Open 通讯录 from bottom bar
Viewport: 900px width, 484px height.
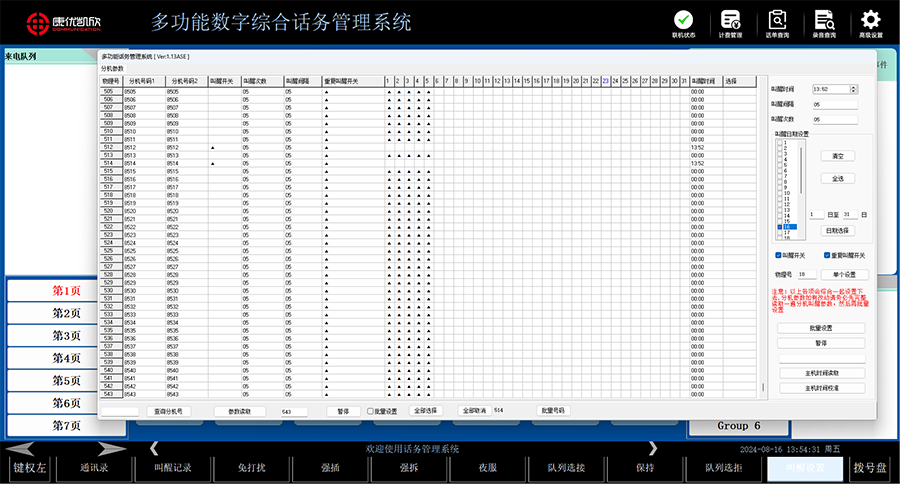(94, 468)
